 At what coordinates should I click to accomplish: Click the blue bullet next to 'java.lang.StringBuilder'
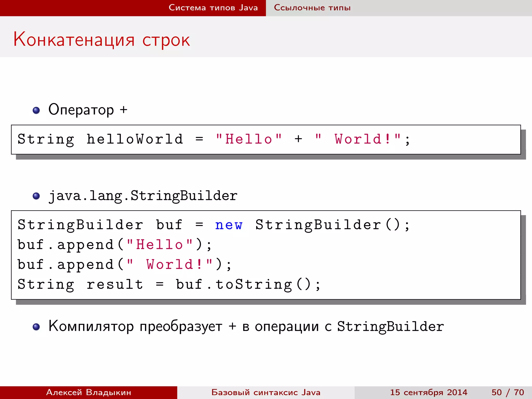click(36, 196)
